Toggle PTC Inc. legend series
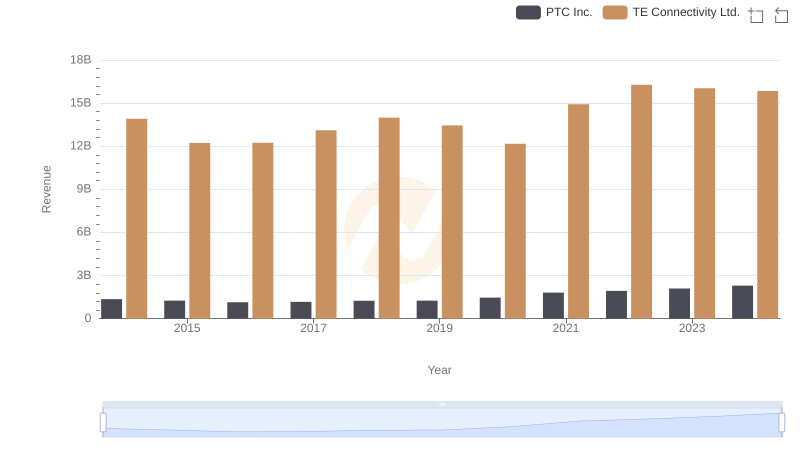Viewport: 800px width, 461px height. click(x=554, y=12)
